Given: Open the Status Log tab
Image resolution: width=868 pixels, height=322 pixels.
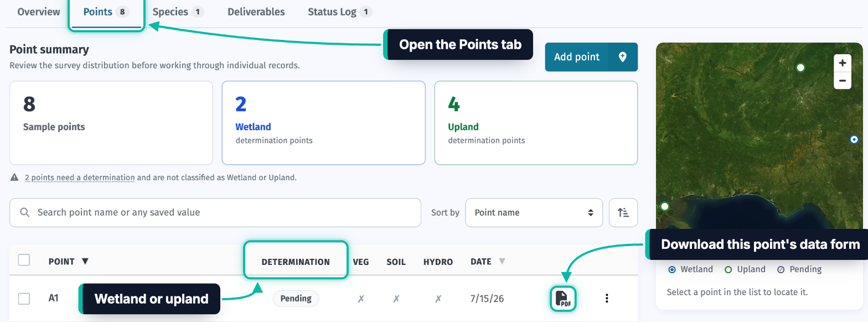Looking at the screenshot, I should point(340,12).
